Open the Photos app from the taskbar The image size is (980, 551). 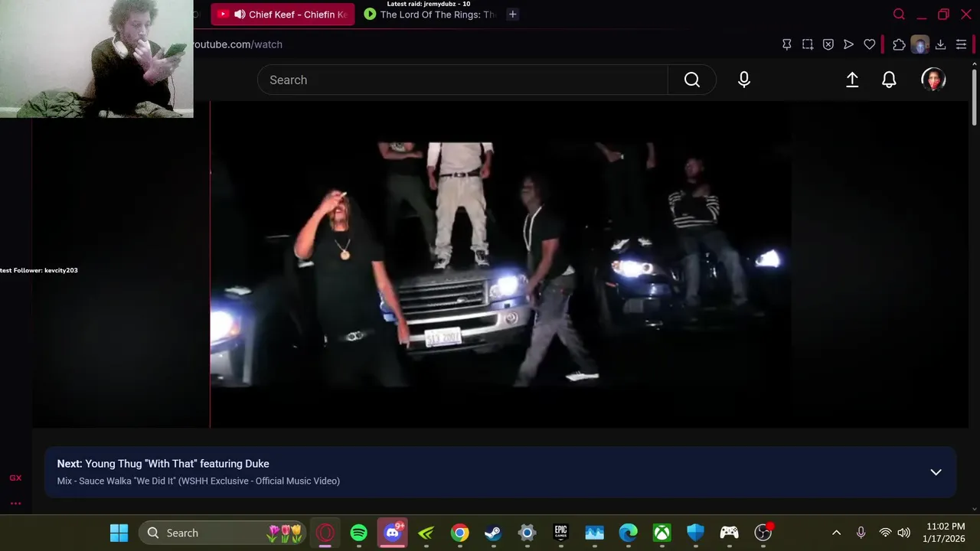click(595, 533)
